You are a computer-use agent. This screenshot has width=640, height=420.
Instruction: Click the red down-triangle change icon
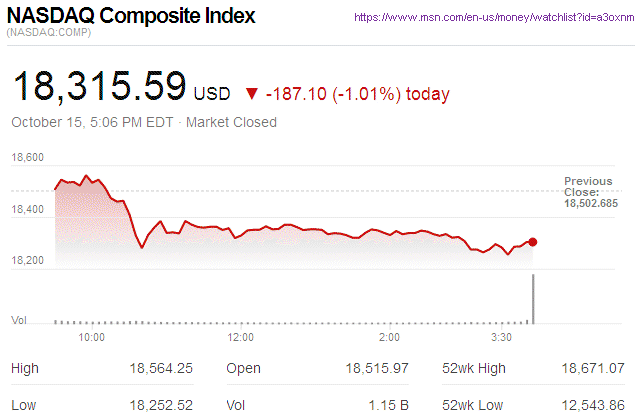pos(251,95)
